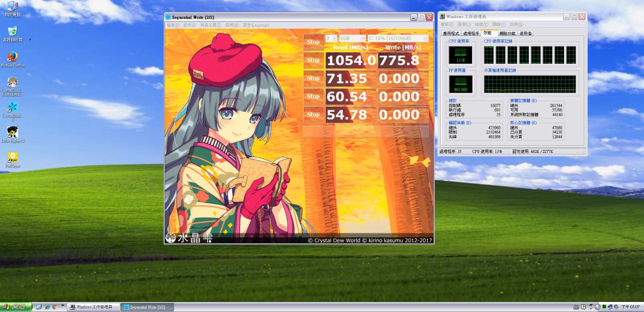644x312 pixels.
Task: Open the test size dropdown showing 1GB
Action: coord(352,38)
